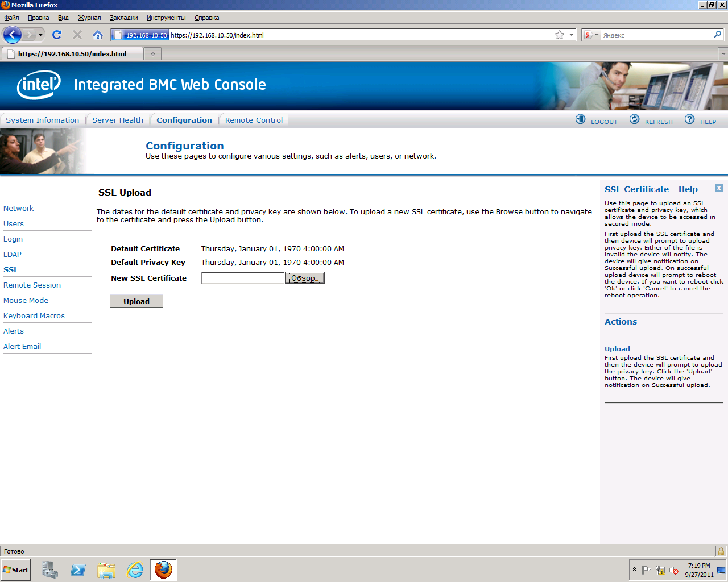This screenshot has height=582, width=728.
Task: Go to the browser home page icon
Action: [x=98, y=35]
